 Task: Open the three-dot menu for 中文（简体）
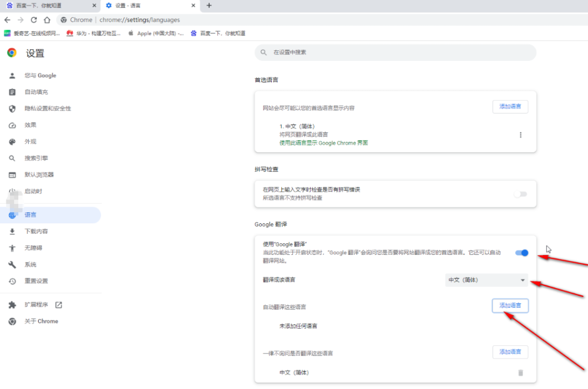coord(520,135)
